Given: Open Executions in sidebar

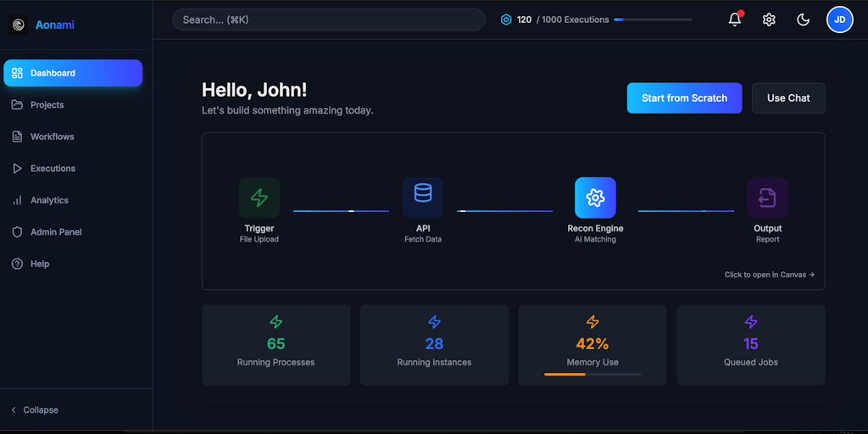Looking at the screenshot, I should (73, 169).
